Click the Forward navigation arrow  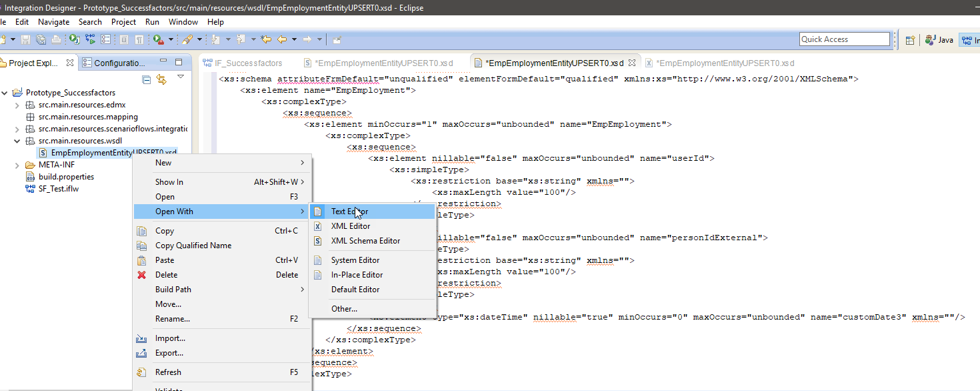pos(307,39)
